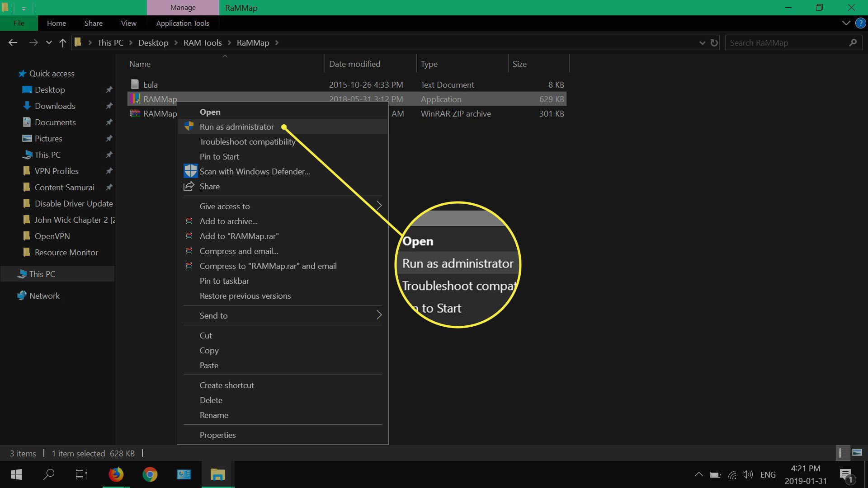The image size is (868, 488).
Task: Open Pictures in the sidebar
Action: (48, 139)
